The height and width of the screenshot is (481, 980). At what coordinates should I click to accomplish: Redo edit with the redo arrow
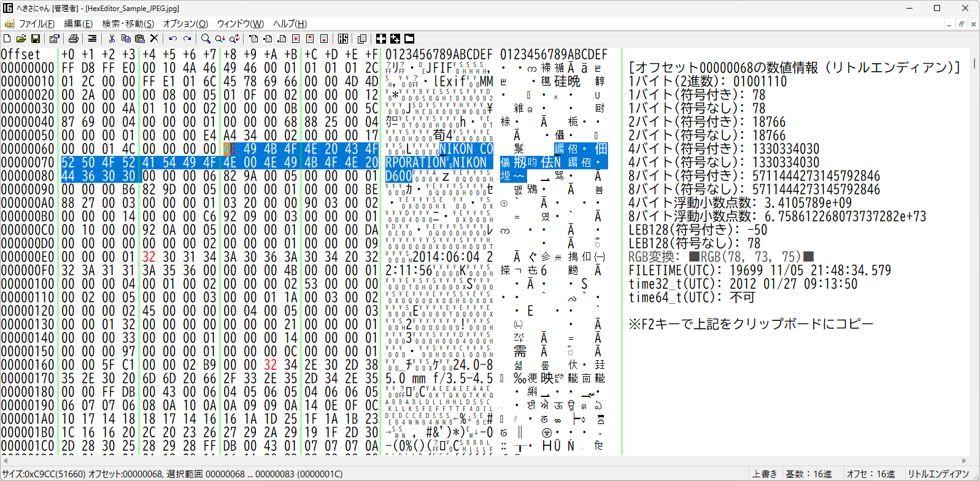point(187,39)
